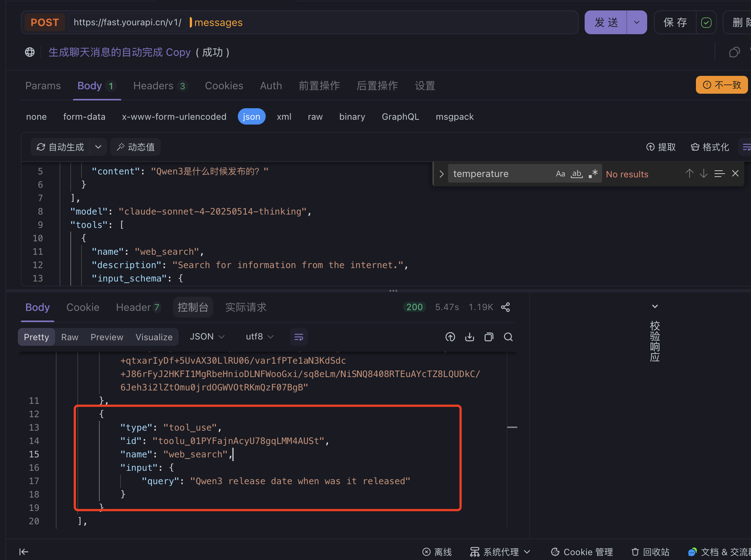Select form-data body type
This screenshot has height=560, width=751.
click(84, 117)
